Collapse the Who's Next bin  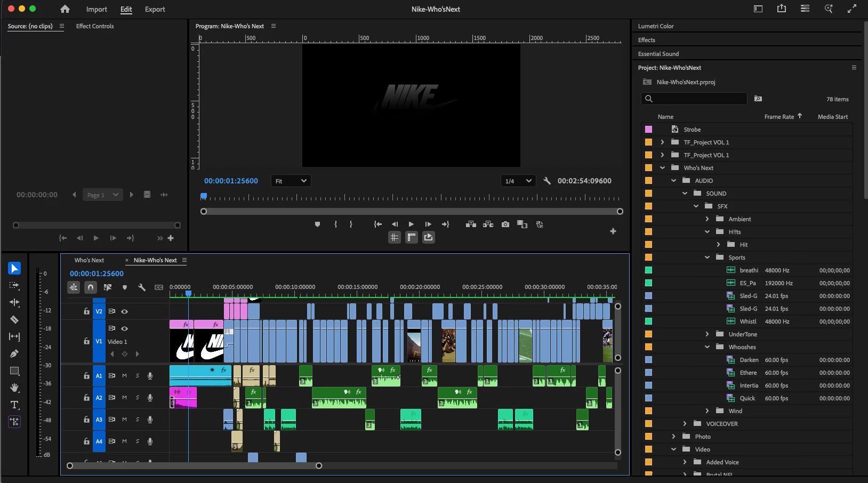(662, 168)
